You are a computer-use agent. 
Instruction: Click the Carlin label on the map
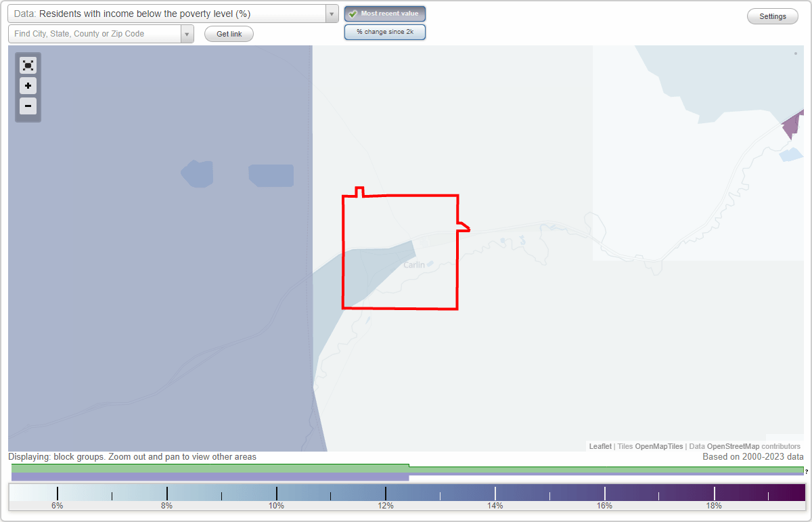coord(413,264)
